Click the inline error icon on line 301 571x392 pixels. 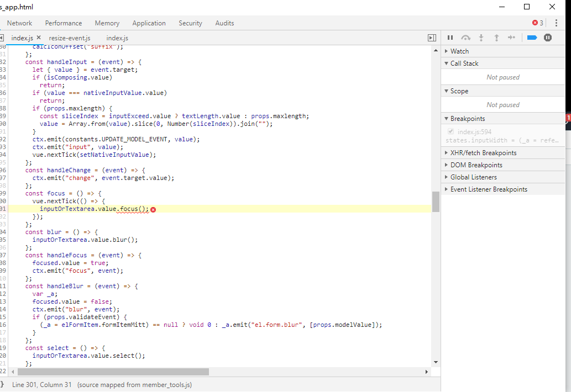(153, 209)
